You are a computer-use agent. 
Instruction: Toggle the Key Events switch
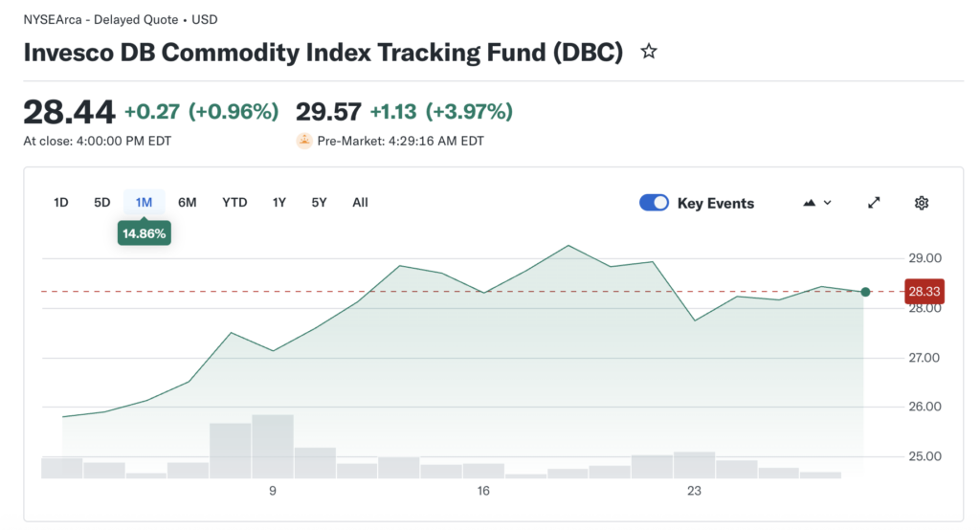tap(654, 203)
